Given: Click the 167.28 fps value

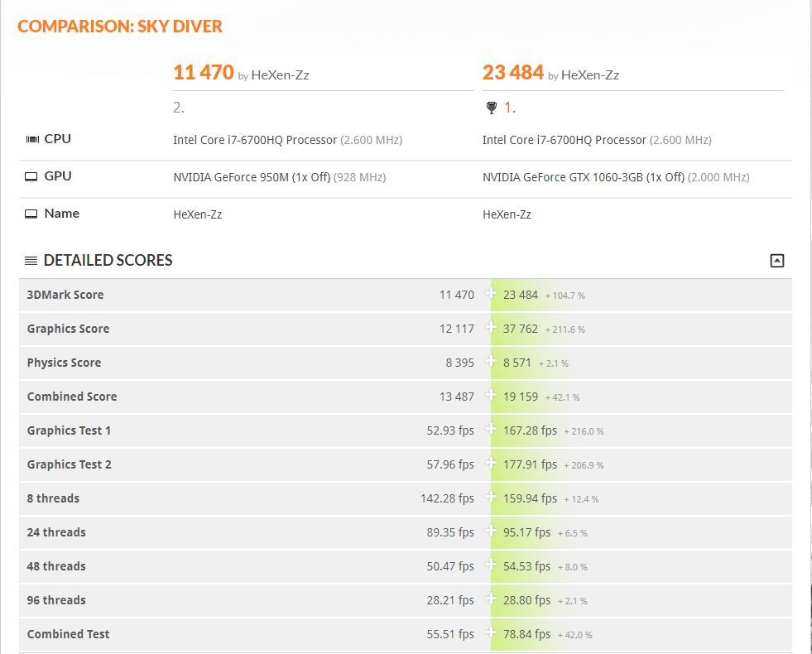Looking at the screenshot, I should click(530, 430).
